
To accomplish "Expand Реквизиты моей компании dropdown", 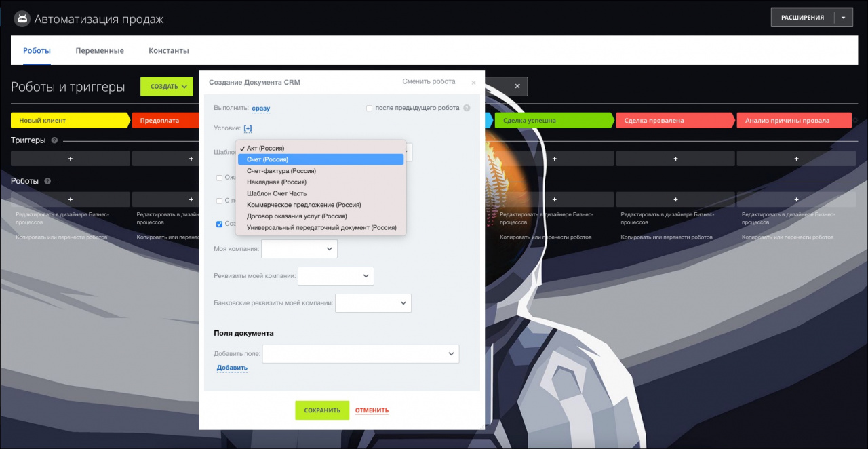I will coord(336,276).
